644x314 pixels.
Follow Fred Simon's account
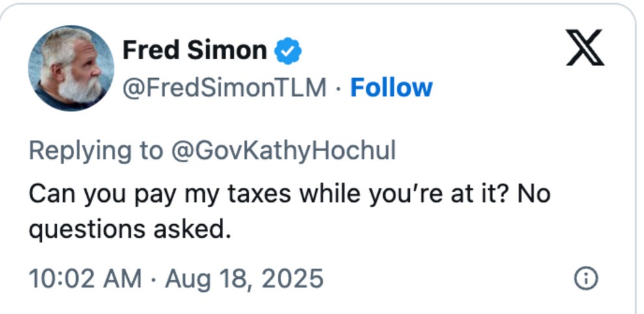tap(391, 87)
